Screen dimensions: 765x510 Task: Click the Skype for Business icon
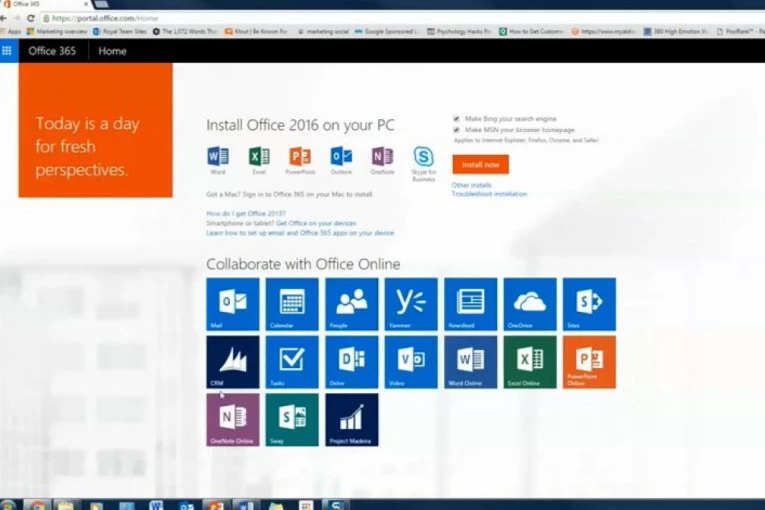423,158
